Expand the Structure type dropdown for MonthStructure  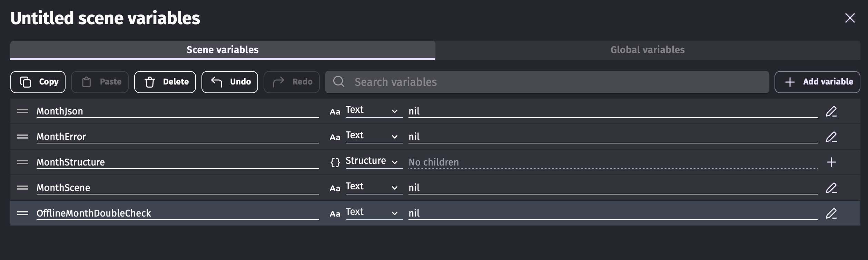pyautogui.click(x=373, y=161)
